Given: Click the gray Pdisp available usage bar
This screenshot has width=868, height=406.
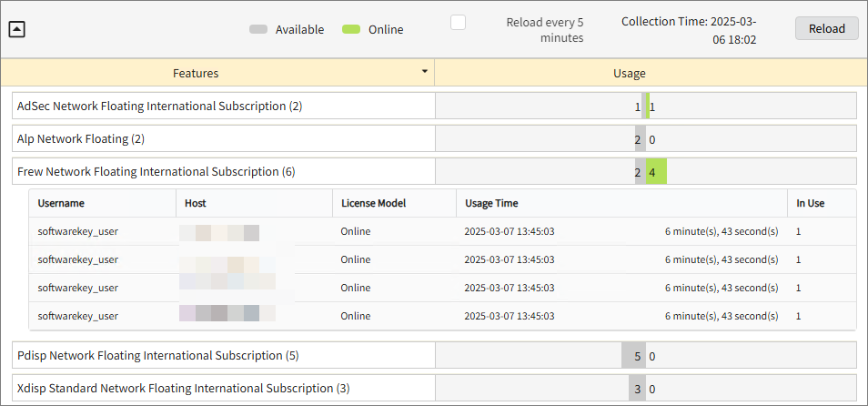Looking at the screenshot, I should tap(632, 355).
